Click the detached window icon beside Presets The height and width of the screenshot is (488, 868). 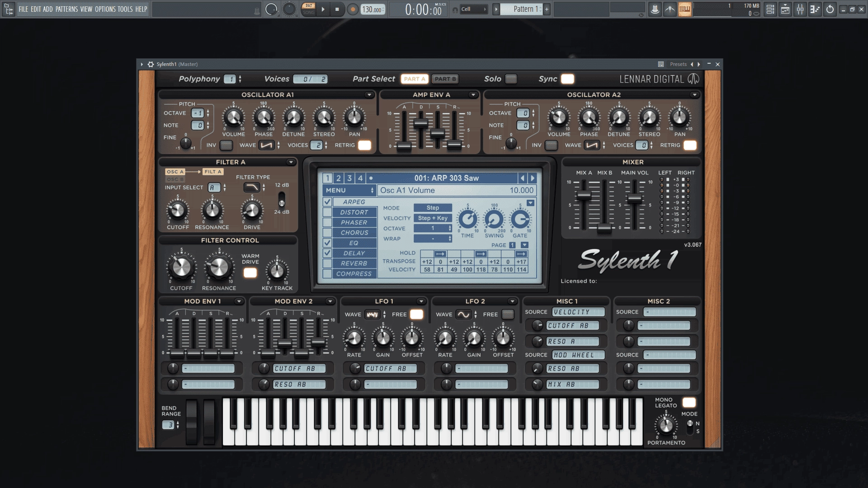tap(660, 64)
